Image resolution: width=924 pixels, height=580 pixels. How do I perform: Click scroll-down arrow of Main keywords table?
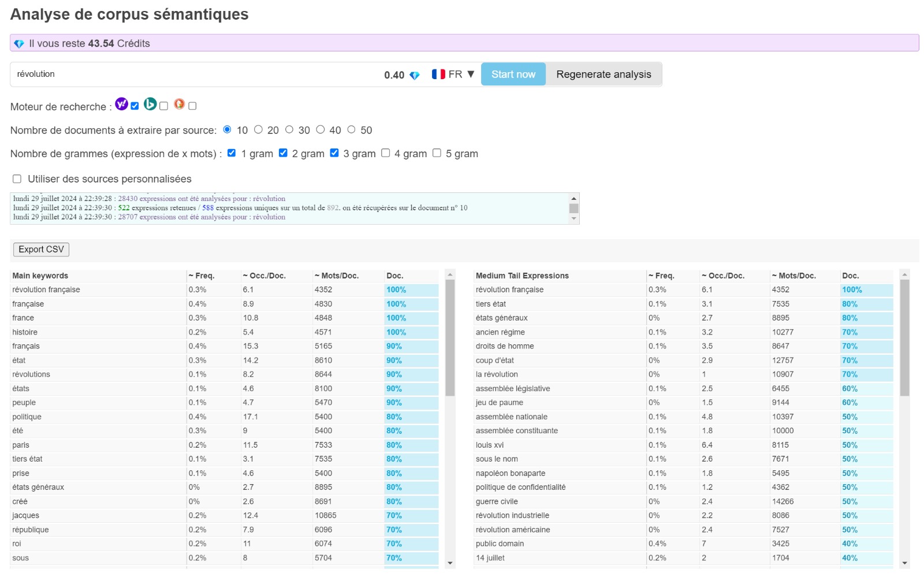click(x=450, y=563)
